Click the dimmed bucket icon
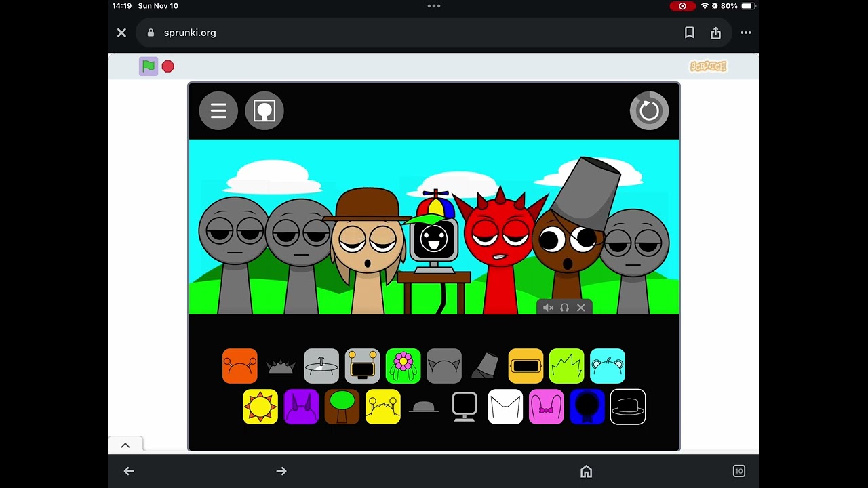 click(485, 366)
